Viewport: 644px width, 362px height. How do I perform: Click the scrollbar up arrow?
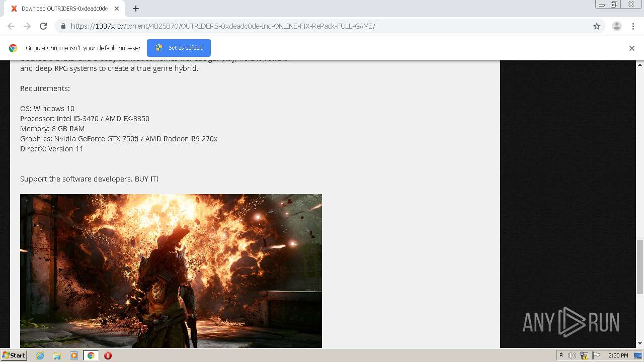point(640,65)
